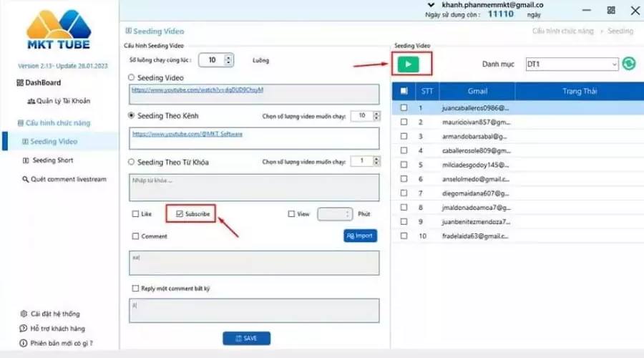Check the row for fradelaida63
This screenshot has height=358, width=644.
pyautogui.click(x=404, y=236)
